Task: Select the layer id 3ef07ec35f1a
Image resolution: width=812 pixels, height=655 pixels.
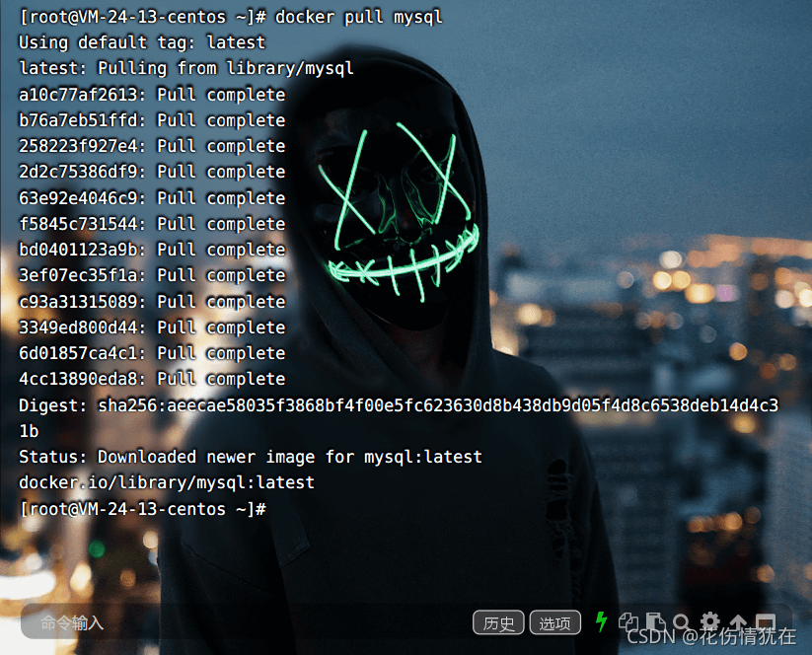Action: [x=78, y=275]
